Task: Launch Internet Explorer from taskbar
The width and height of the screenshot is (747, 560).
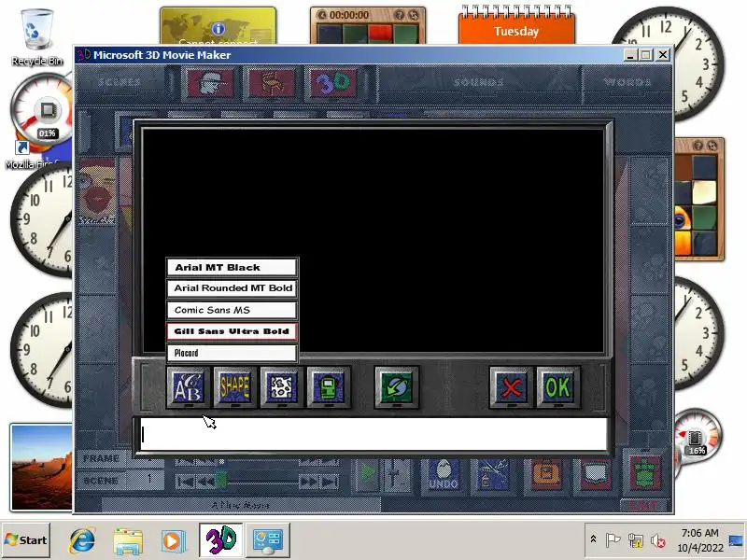Action: (x=81, y=541)
